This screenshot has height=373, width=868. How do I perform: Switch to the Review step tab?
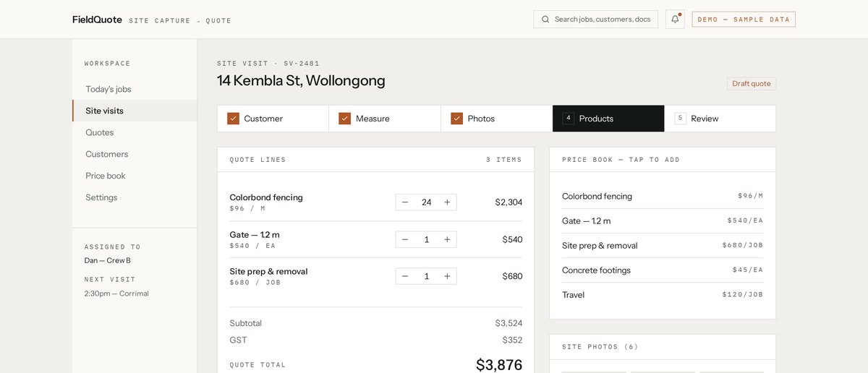tap(720, 119)
